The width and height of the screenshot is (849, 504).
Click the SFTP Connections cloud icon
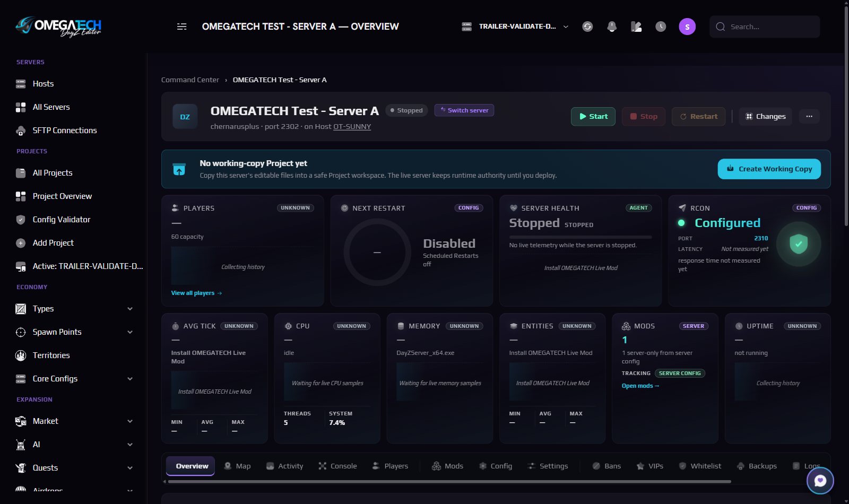click(x=21, y=131)
